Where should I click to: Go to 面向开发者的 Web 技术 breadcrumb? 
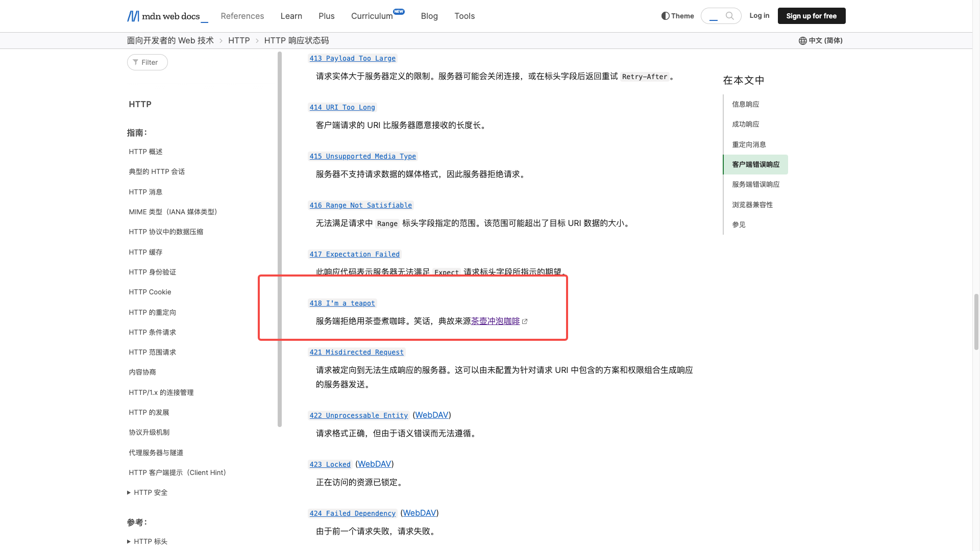click(x=170, y=41)
